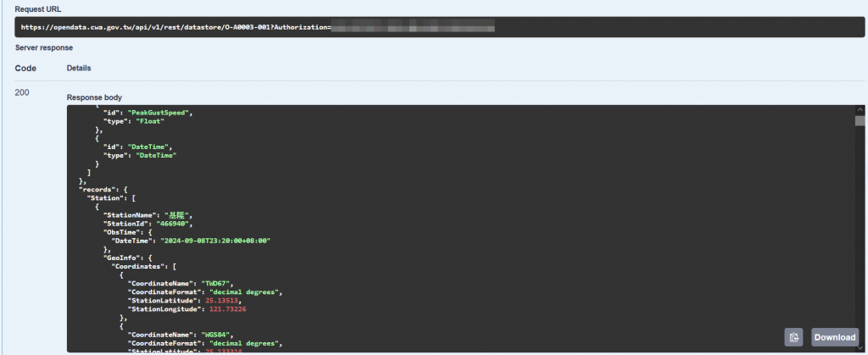Select the Request URL text field
Image resolution: width=868 pixels, height=355 pixels.
440,26
